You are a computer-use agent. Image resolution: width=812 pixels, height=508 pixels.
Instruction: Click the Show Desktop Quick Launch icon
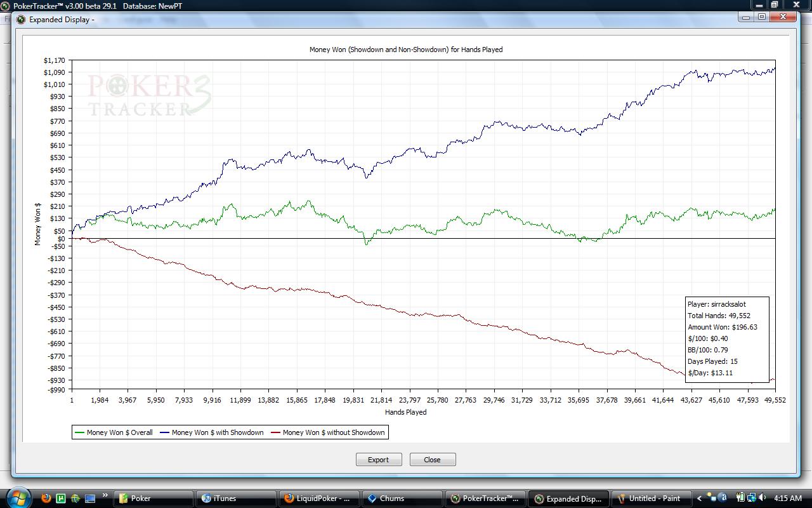point(90,498)
